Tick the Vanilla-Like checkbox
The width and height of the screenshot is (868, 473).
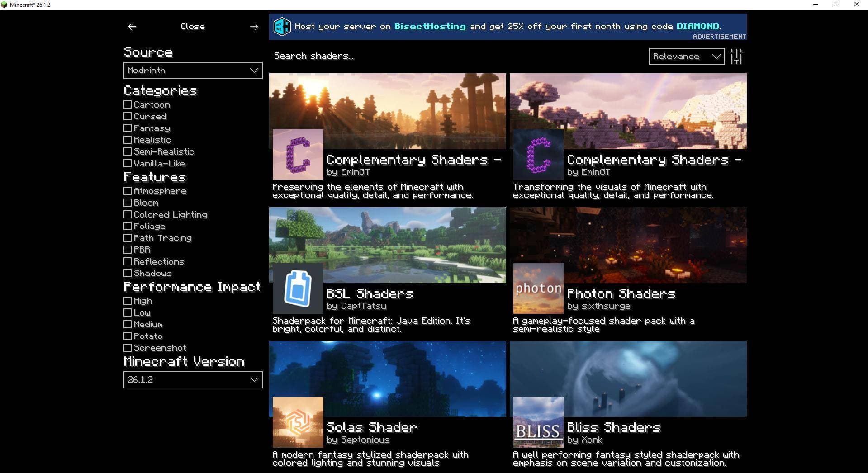[x=128, y=163]
